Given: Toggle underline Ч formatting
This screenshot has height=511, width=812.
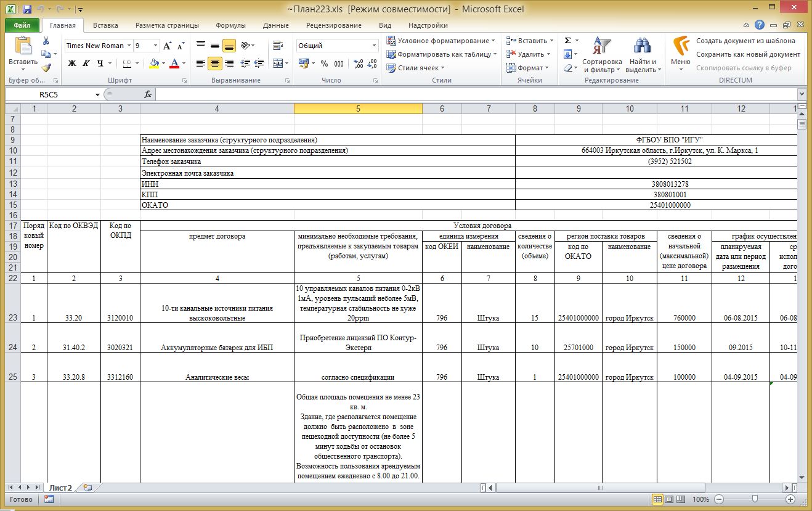Looking at the screenshot, I should pyautogui.click(x=100, y=63).
